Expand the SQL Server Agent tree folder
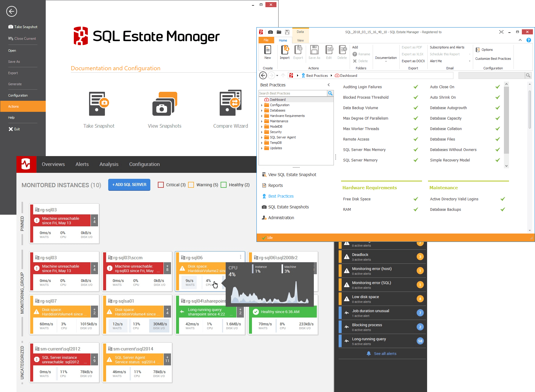The image size is (535, 392). 262,138
